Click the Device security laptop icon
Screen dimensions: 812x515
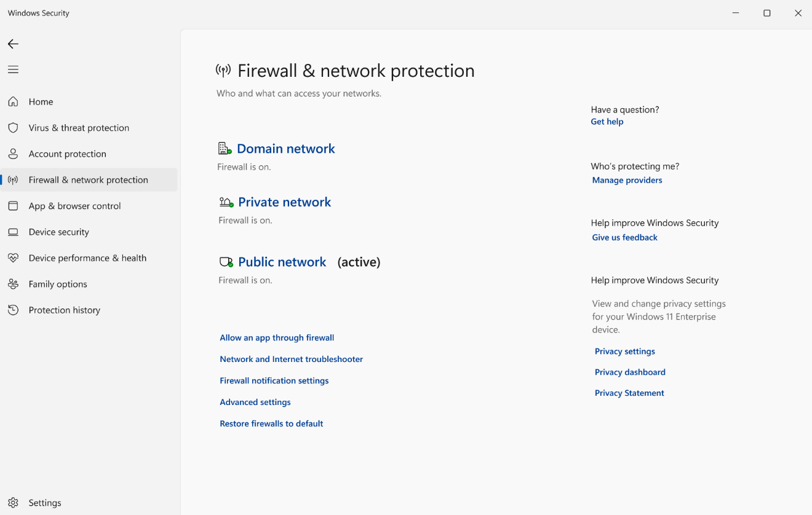pos(13,232)
